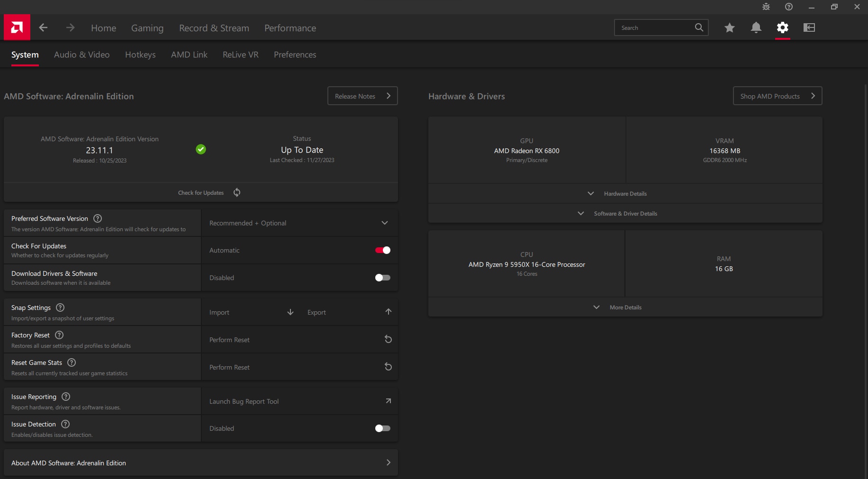Show help for Issue Reporting

point(66,397)
